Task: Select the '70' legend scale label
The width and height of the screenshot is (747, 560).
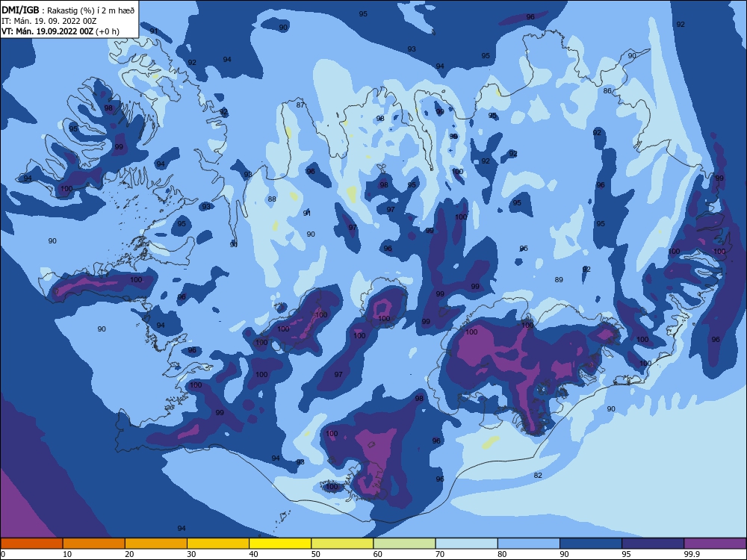Action: coord(440,554)
